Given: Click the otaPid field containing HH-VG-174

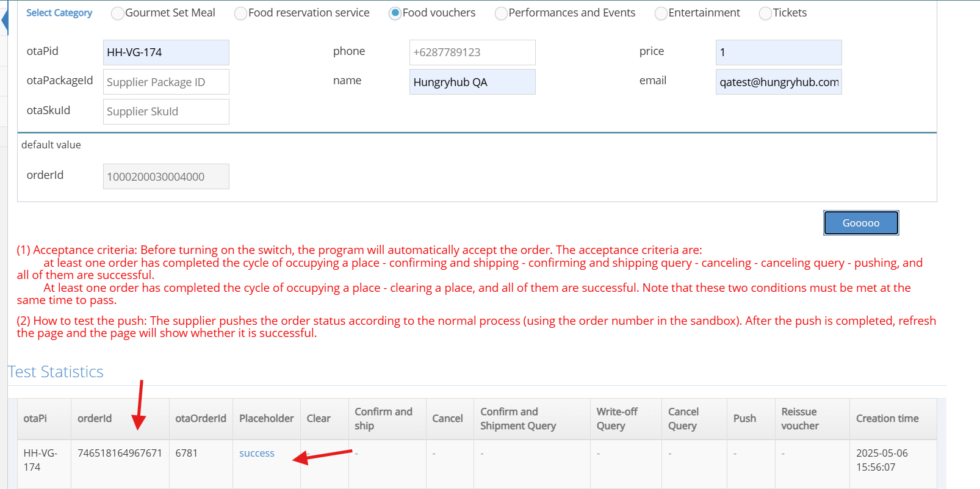Looking at the screenshot, I should click(x=166, y=53).
